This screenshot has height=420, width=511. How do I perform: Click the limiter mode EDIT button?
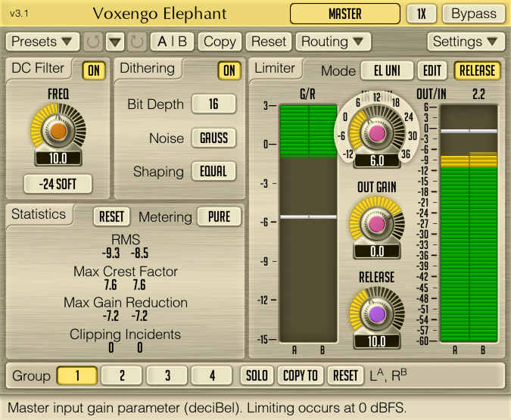tap(432, 70)
